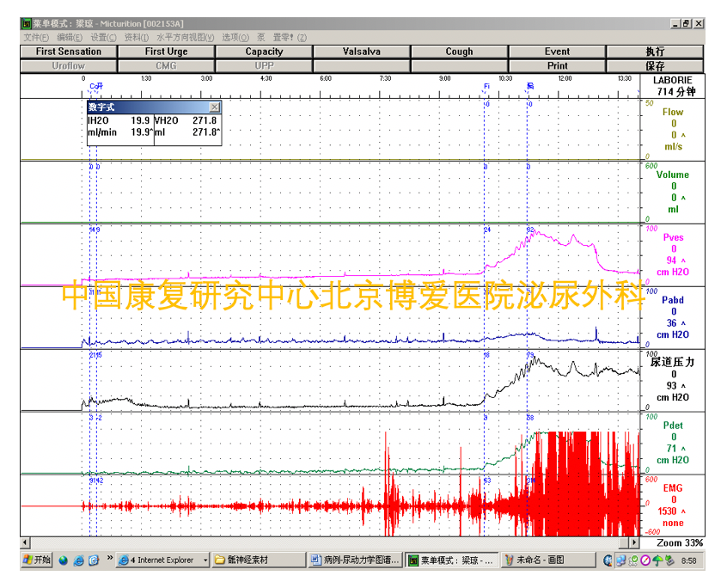This screenshot has width=727, height=588.
Task: Click the Fi event marker on the timeline
Action: pyautogui.click(x=487, y=86)
